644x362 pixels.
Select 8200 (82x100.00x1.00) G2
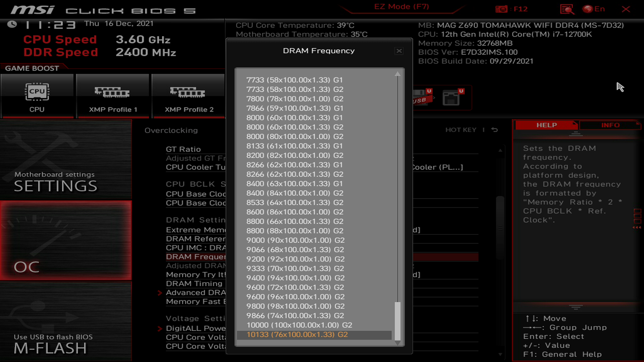tap(294, 155)
